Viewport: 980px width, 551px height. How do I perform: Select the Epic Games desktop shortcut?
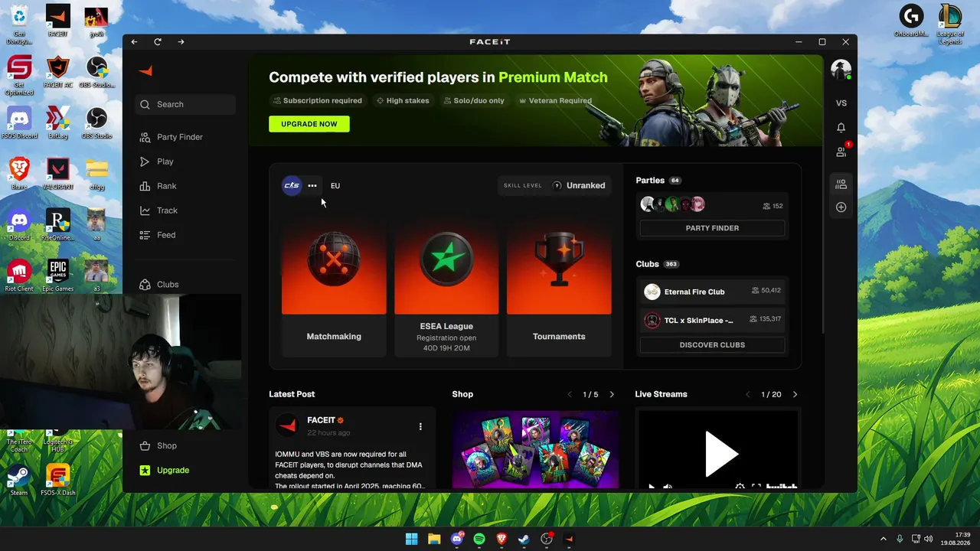coord(57,275)
